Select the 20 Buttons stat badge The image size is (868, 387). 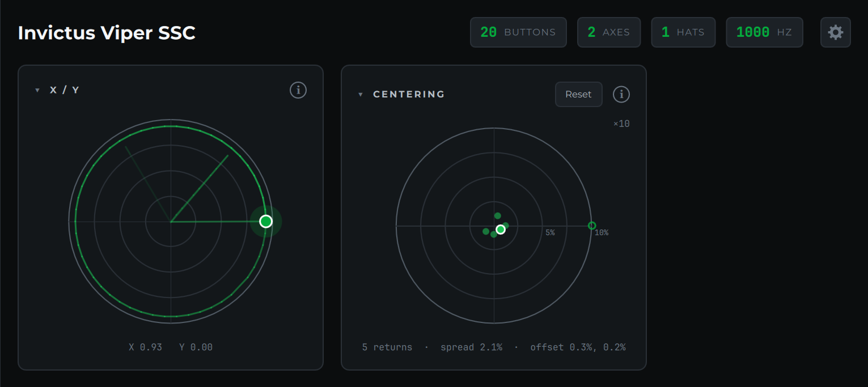(x=518, y=32)
